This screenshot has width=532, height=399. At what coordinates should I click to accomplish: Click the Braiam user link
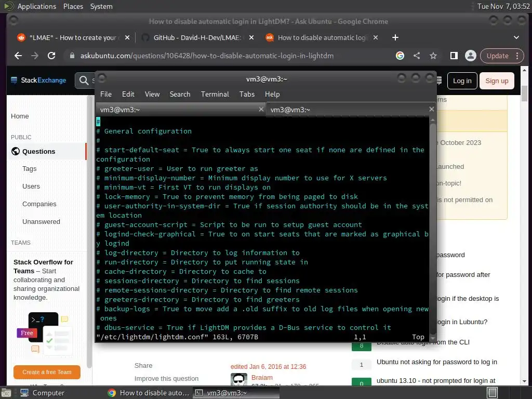point(262,377)
